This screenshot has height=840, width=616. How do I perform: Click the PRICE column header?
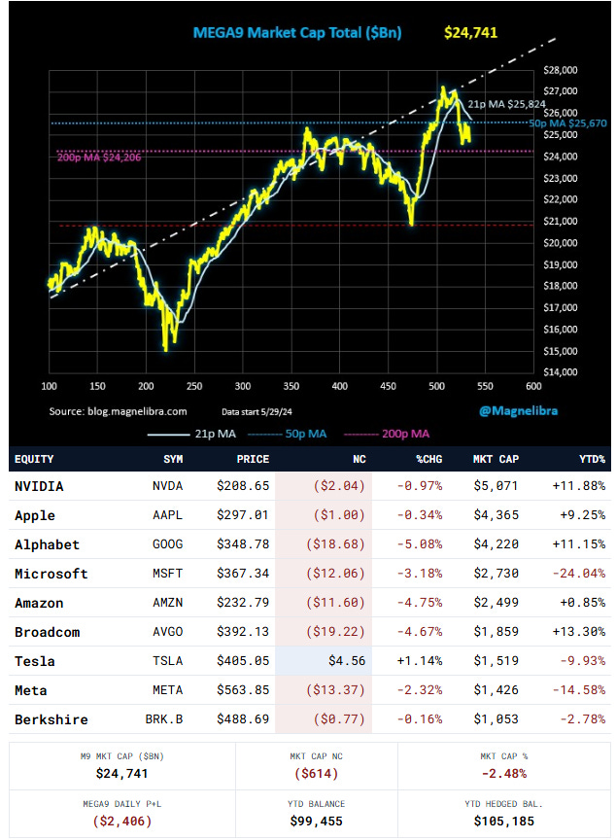tap(253, 459)
